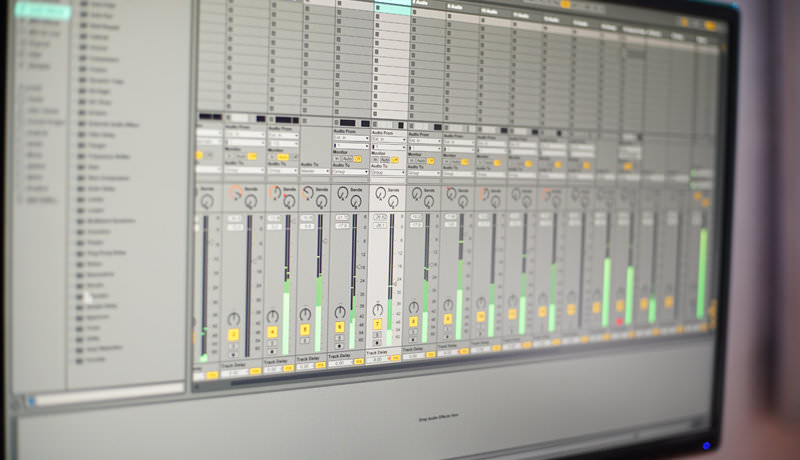This screenshot has height=460, width=800.
Task: Arm track 4 for recording
Action: tap(272, 351)
